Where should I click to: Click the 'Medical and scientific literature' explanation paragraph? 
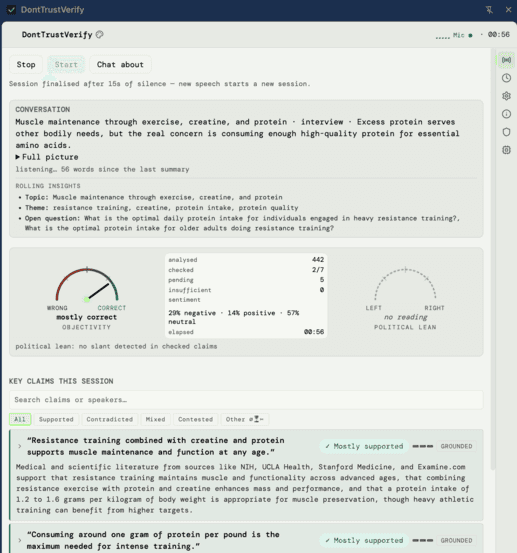pyautogui.click(x=245, y=488)
